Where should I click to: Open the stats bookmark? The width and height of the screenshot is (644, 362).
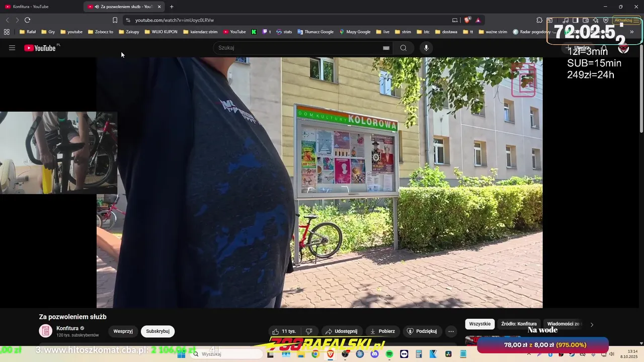point(284,32)
